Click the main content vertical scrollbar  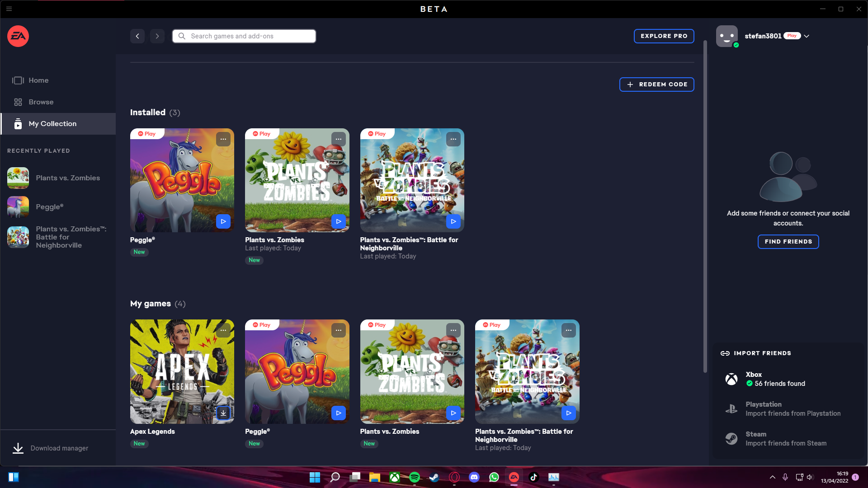coord(705,206)
